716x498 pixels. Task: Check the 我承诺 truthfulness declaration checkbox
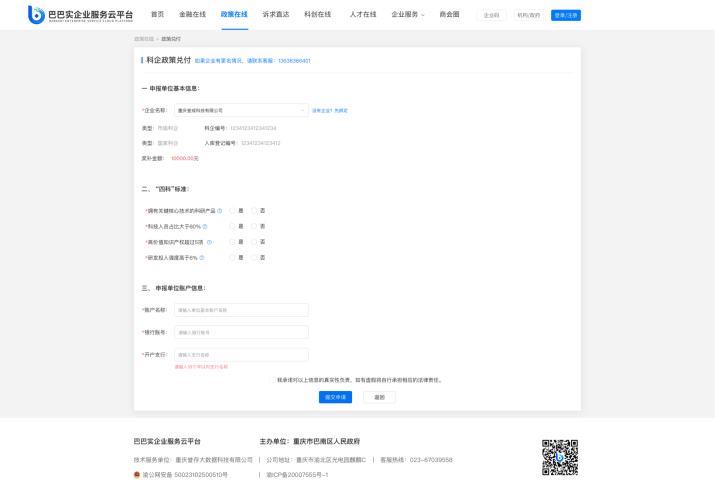(x=273, y=380)
